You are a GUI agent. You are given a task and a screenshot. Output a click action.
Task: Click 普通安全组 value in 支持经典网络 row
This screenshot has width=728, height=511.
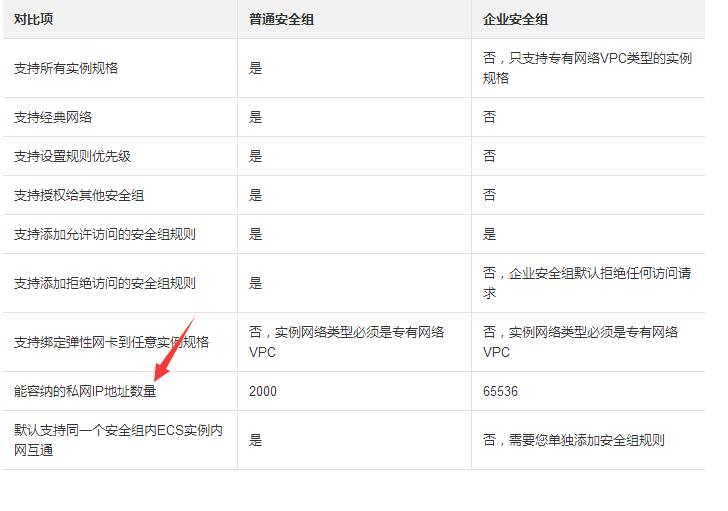256,117
